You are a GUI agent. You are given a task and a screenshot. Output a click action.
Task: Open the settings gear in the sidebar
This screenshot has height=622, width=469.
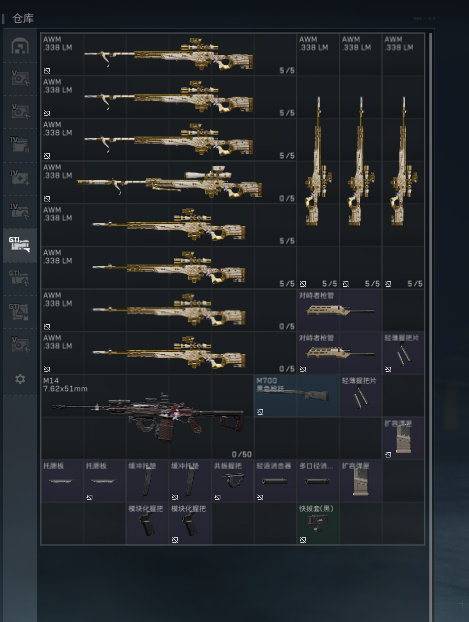pyautogui.click(x=20, y=379)
